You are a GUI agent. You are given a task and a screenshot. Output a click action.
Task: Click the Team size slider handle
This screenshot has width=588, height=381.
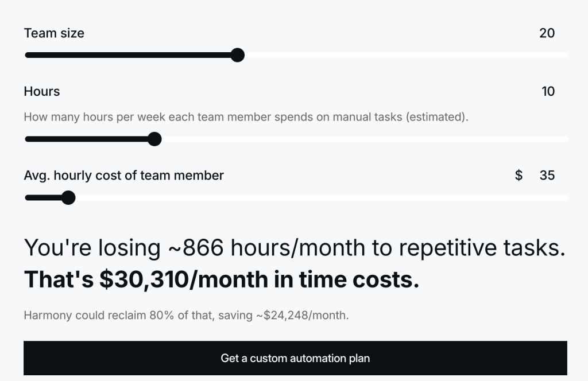(237, 55)
